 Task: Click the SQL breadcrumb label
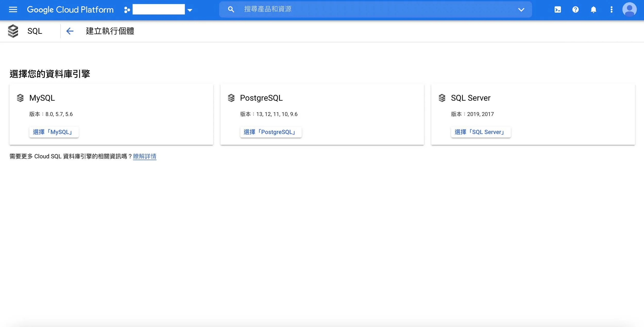[35, 31]
